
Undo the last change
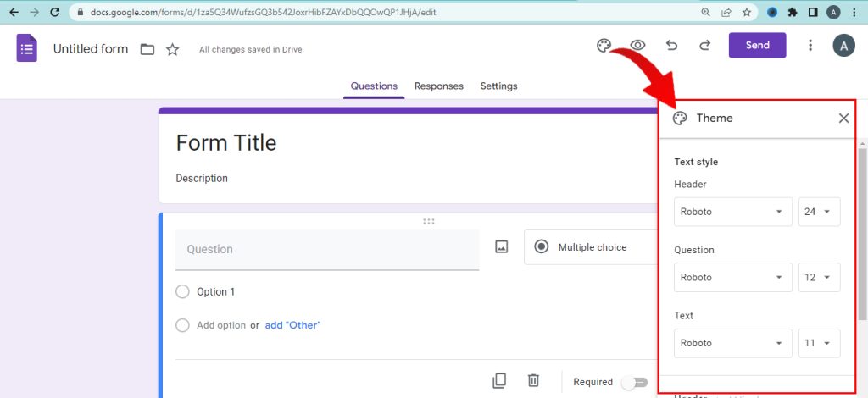pyautogui.click(x=672, y=46)
